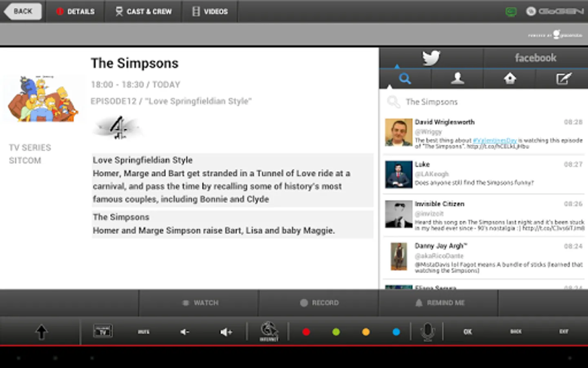Viewport: 588px width, 368px height.
Task: Tap the OK remote button
Action: (468, 332)
